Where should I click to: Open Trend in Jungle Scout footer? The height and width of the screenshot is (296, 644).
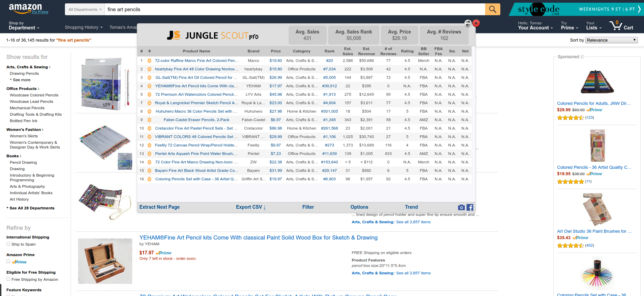[x=411, y=207]
